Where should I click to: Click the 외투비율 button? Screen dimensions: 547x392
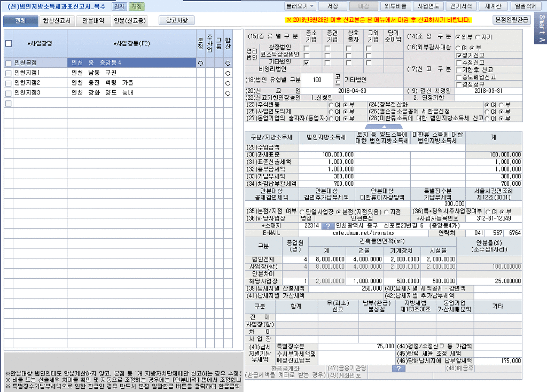click(395, 6)
